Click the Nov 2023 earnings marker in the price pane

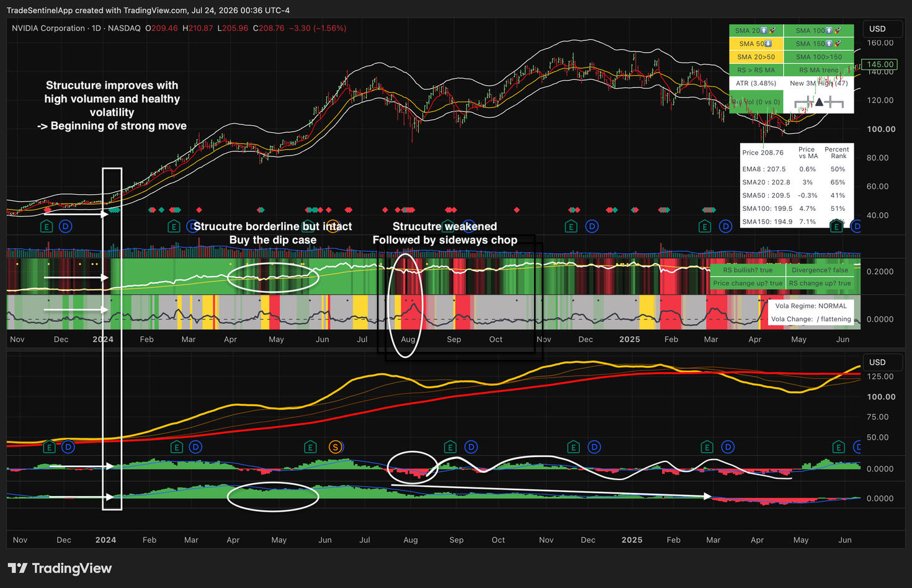pyautogui.click(x=47, y=226)
